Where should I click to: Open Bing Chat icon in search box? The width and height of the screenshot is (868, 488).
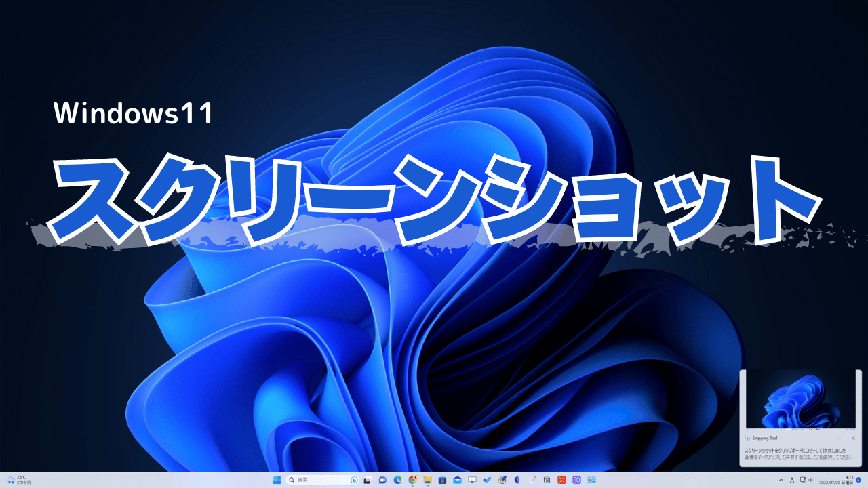click(x=354, y=480)
